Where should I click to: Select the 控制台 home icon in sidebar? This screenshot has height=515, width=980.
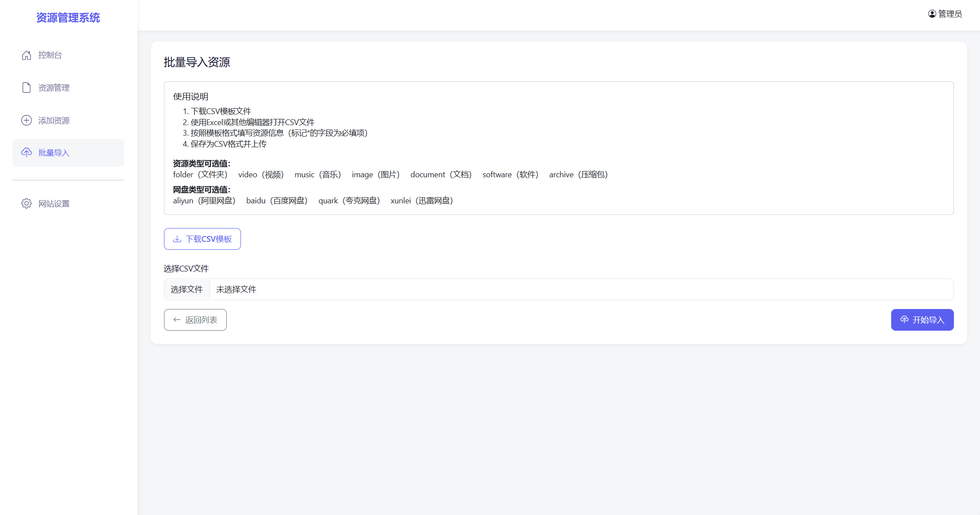point(26,55)
